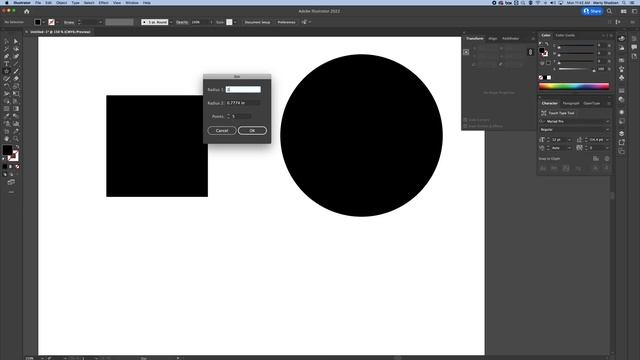Cancel the Star dialog
Screen dimensions: 640x360
click(222, 131)
